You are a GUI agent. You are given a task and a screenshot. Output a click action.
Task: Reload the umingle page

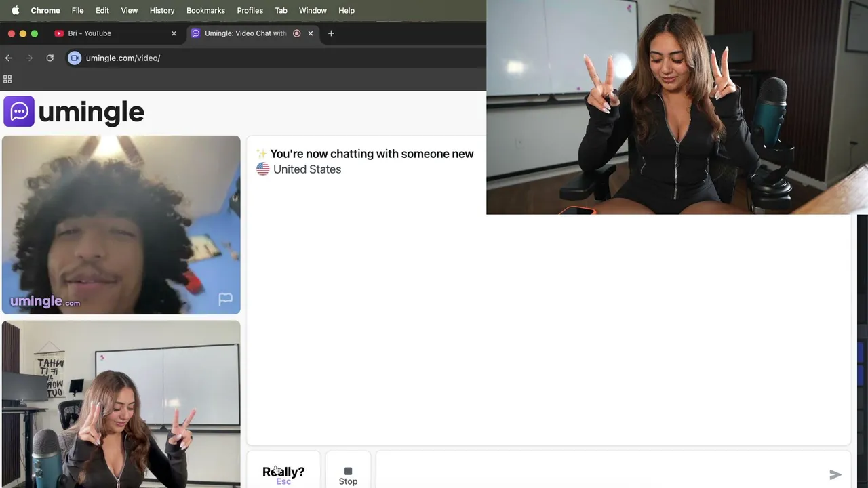pos(50,58)
